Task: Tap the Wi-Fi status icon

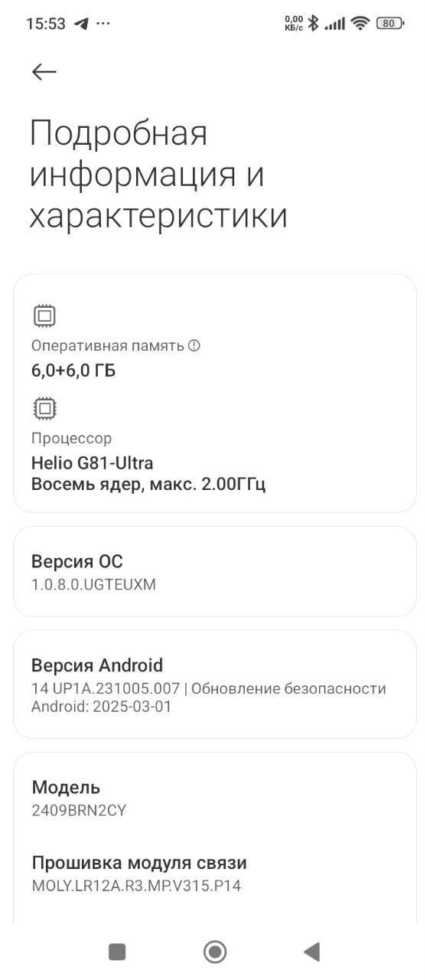Action: pos(360,23)
